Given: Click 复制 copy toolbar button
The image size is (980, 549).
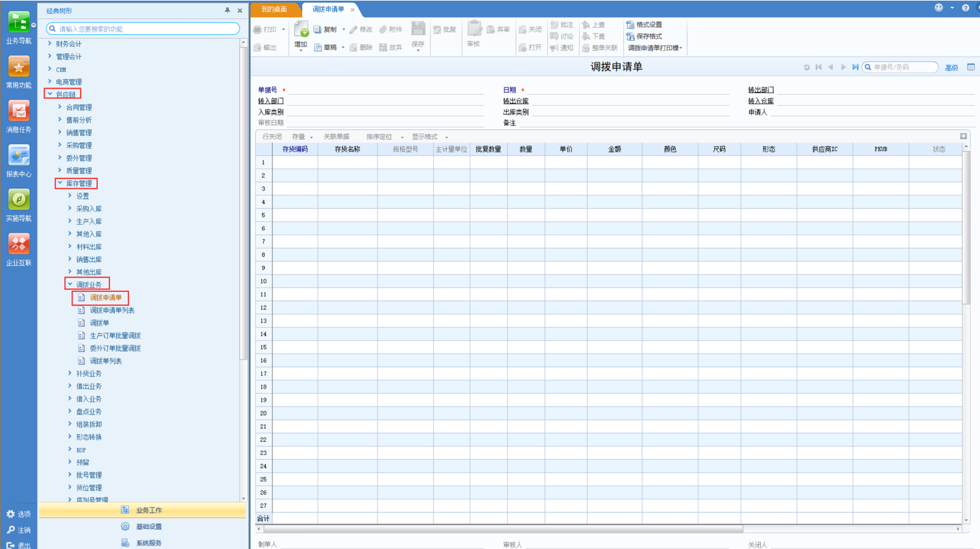Looking at the screenshot, I should (325, 29).
